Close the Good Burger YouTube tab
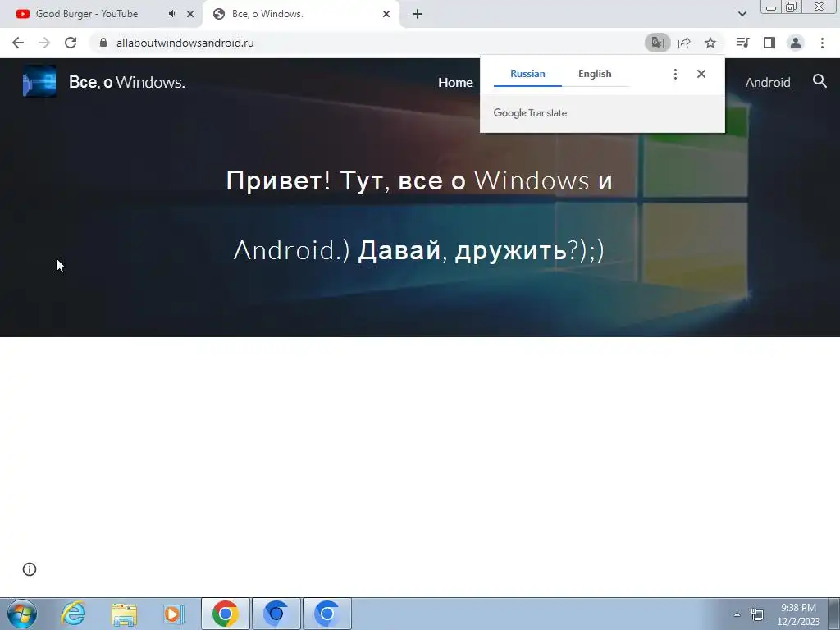 [x=190, y=14]
